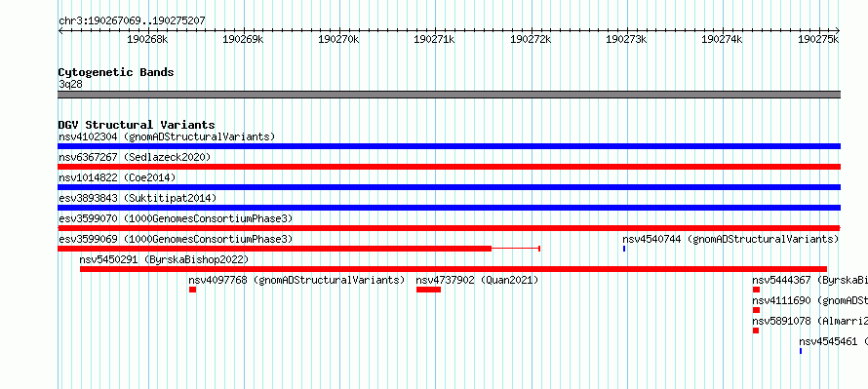Screen dimensions: 868x389
Task: Click the 190271k ruler tick
Action: point(435,39)
